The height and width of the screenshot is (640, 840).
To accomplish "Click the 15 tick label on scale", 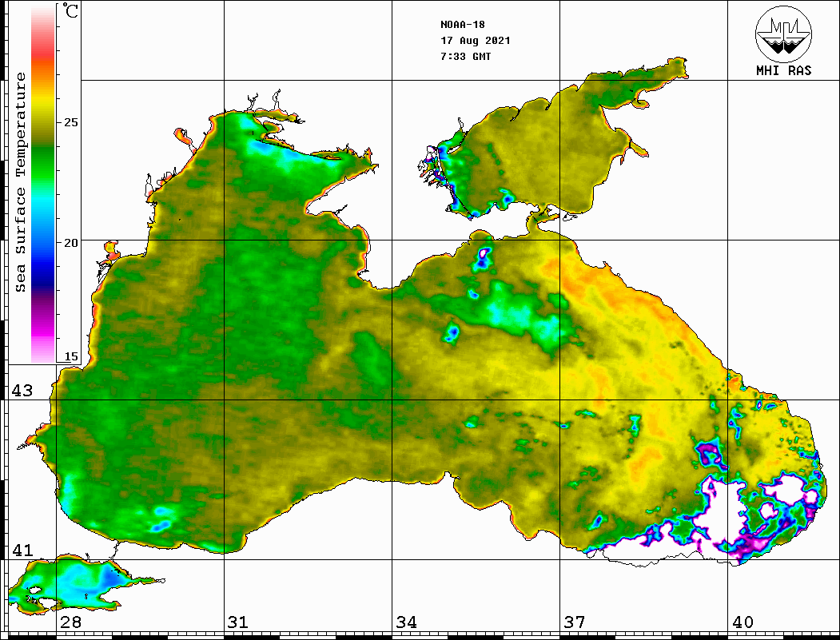I will (70, 356).
